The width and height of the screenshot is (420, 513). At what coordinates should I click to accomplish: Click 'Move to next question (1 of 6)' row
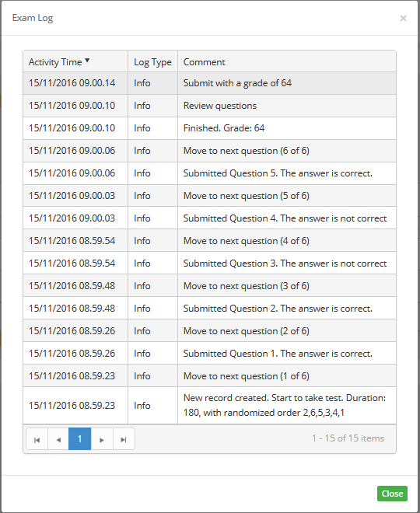(209, 376)
